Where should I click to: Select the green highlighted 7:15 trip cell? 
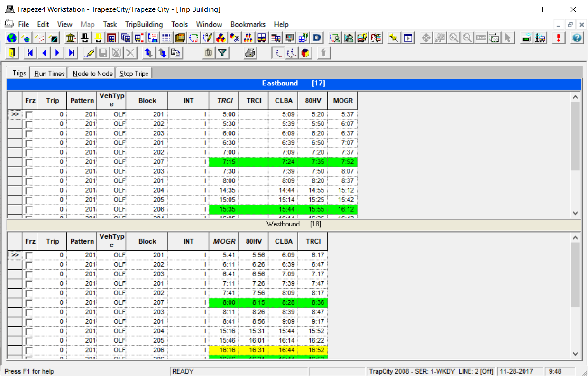tap(224, 161)
